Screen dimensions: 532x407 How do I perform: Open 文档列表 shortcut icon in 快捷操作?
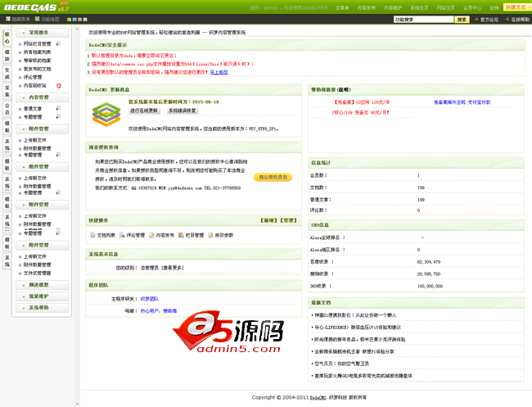tap(93, 235)
